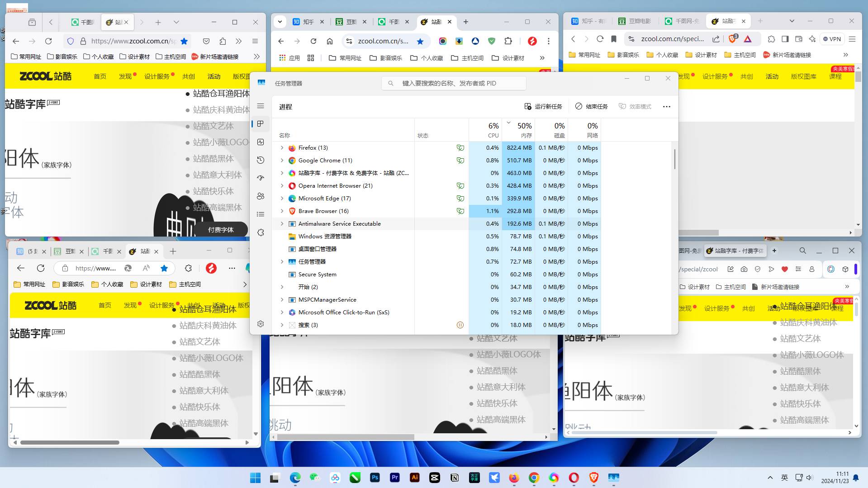
Task: Expand Antimalware Service Executable row
Action: [x=282, y=224]
